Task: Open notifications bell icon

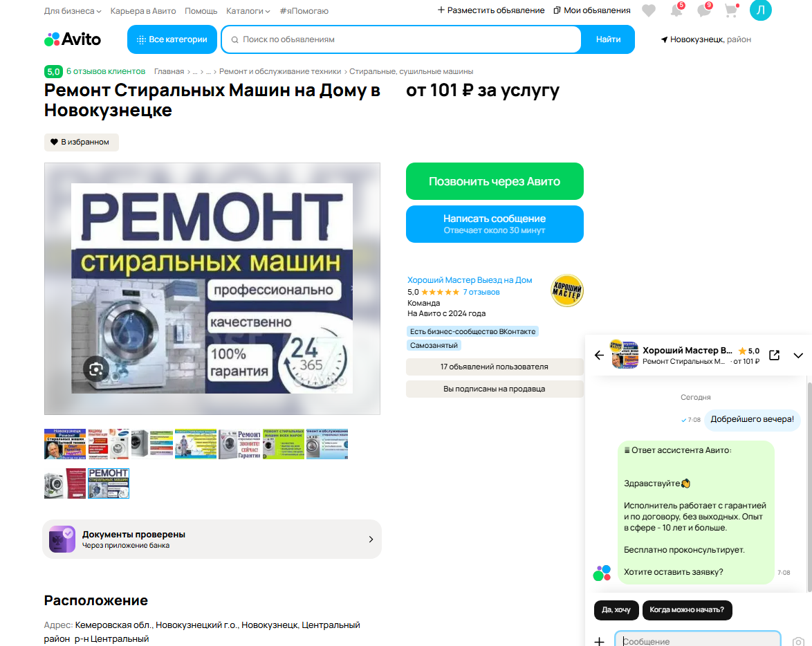Action: point(676,10)
